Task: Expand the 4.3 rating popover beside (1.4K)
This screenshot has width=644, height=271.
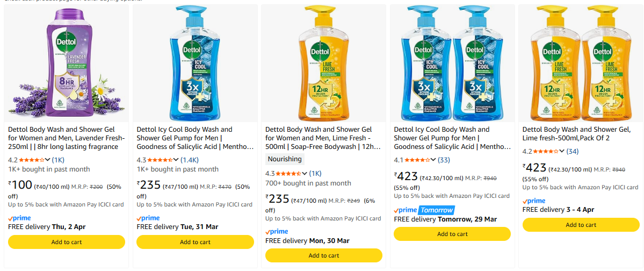Action: point(176,160)
